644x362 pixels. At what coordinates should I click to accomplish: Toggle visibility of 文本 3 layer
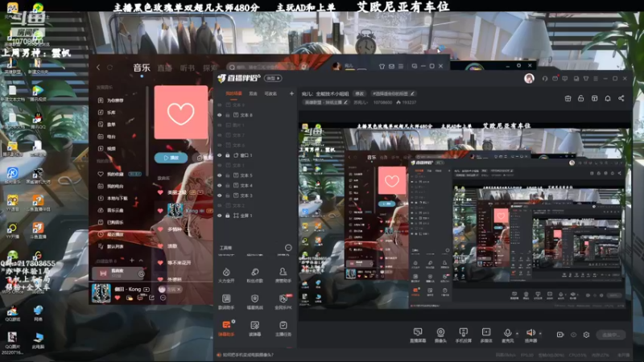click(x=220, y=195)
